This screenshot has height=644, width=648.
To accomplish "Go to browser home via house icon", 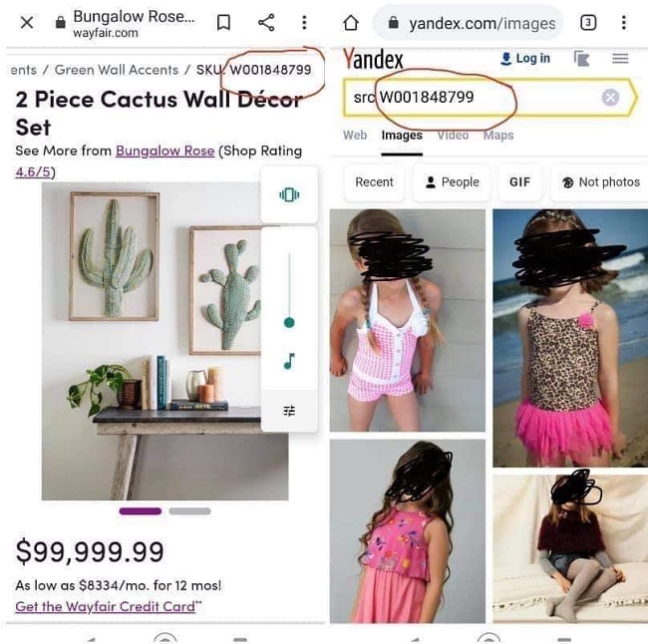I will [351, 22].
